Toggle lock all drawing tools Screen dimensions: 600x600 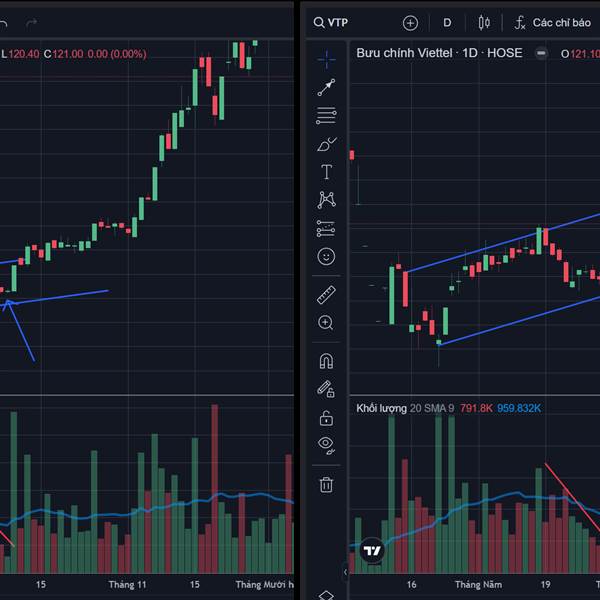(326, 418)
